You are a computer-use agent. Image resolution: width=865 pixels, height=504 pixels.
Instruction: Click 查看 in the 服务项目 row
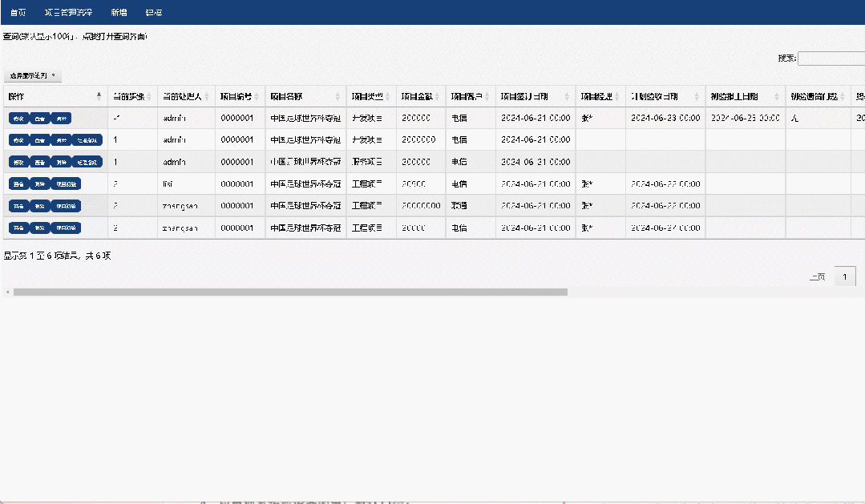(40, 162)
